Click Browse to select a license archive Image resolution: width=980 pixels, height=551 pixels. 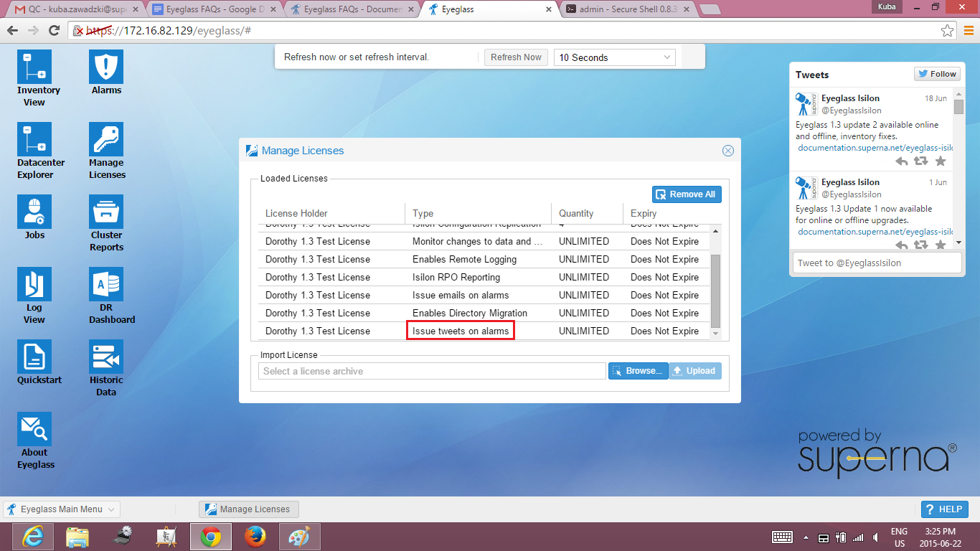(x=638, y=371)
